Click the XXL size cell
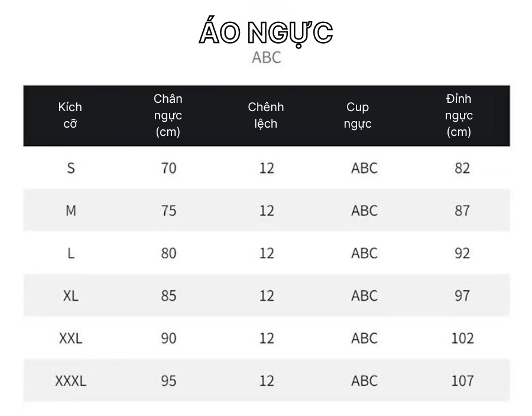Screen dimensions: 532x416 (70, 339)
